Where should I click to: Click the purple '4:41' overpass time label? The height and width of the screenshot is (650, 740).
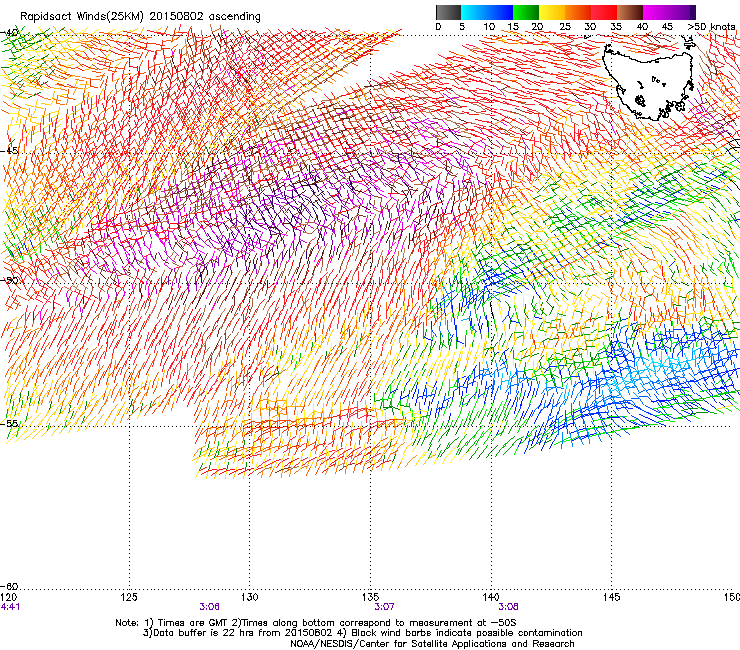click(10, 607)
